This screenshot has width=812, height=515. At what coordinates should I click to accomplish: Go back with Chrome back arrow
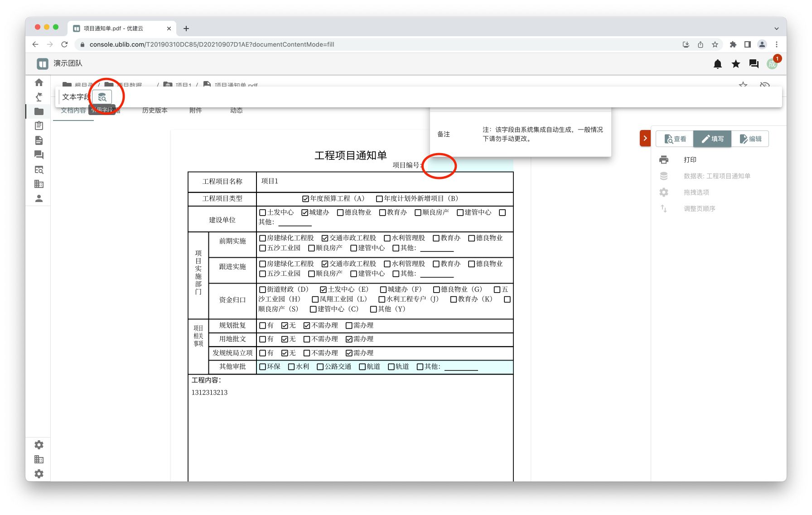coord(35,44)
